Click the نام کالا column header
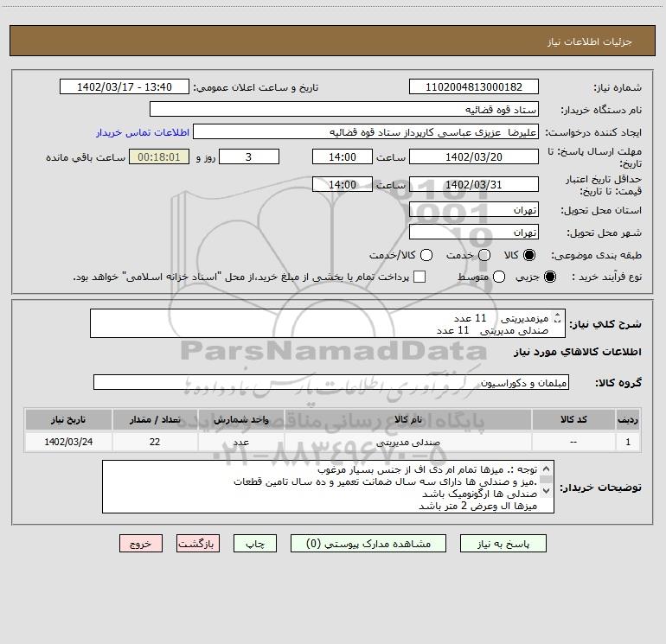Viewport: 666px width, 644px height. click(407, 419)
